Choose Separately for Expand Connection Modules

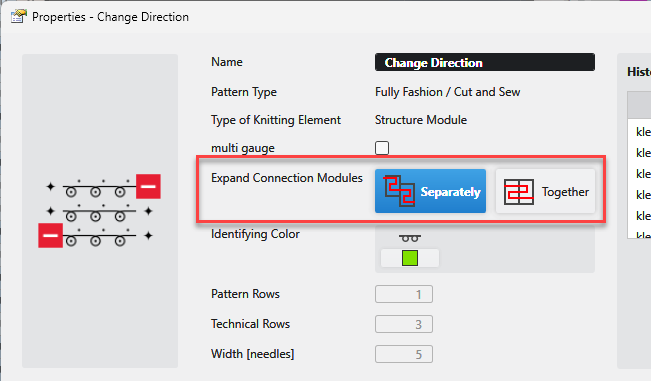click(x=430, y=191)
